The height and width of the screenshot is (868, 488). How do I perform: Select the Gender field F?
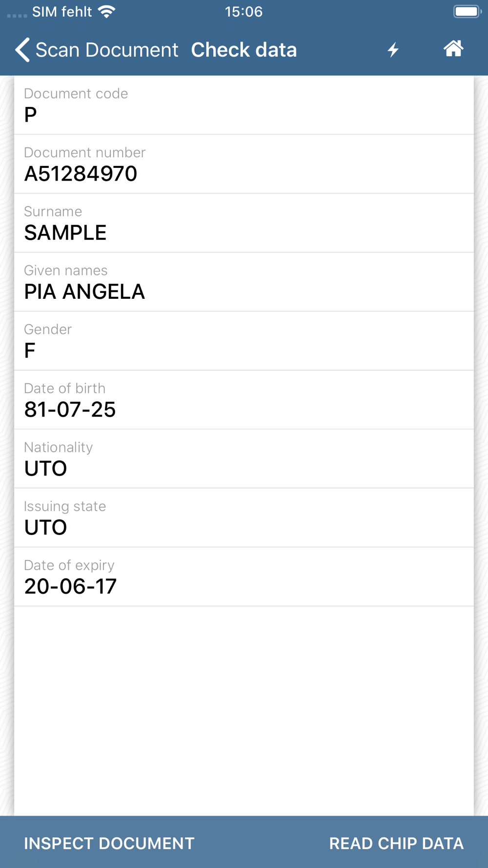click(x=244, y=341)
